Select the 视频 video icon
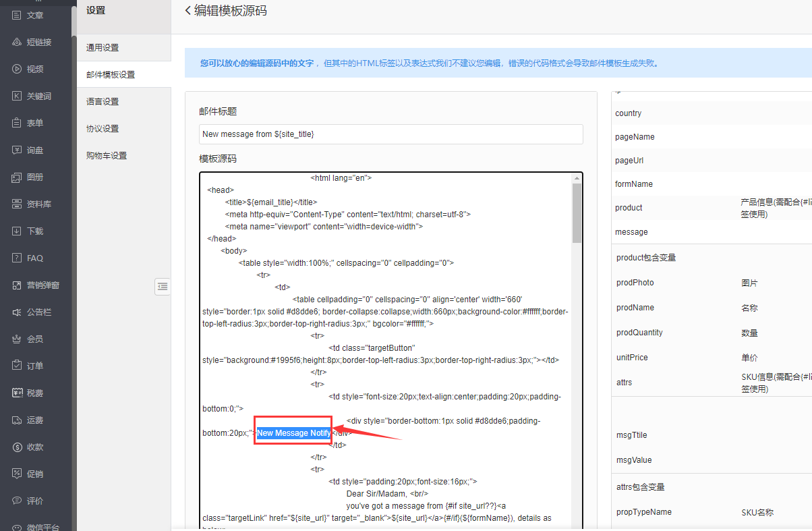The image size is (812, 531). [x=17, y=69]
